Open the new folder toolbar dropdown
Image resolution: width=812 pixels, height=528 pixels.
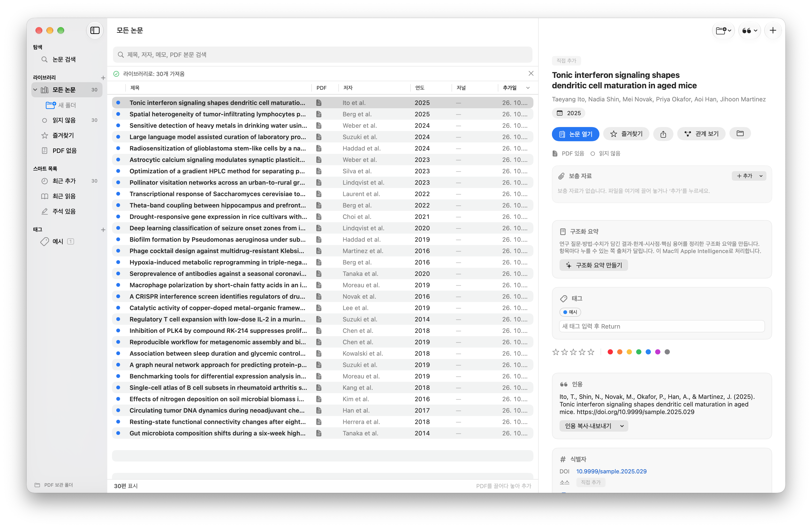coord(723,30)
